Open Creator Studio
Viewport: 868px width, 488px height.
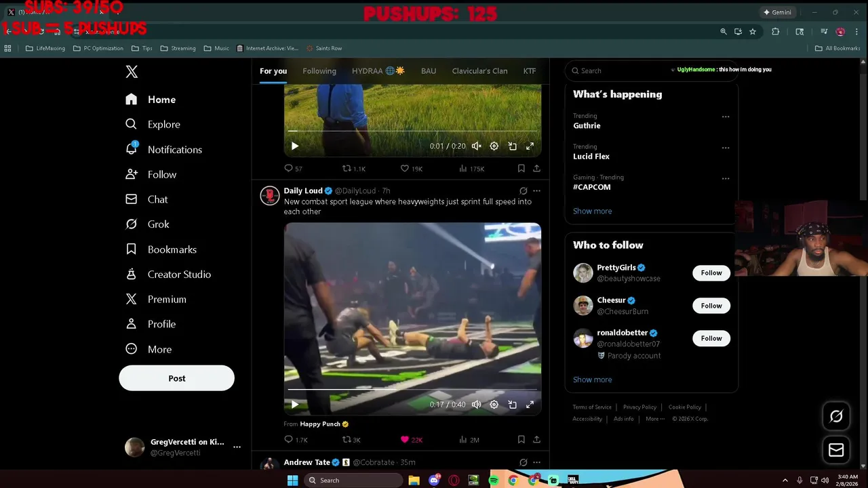(168, 274)
